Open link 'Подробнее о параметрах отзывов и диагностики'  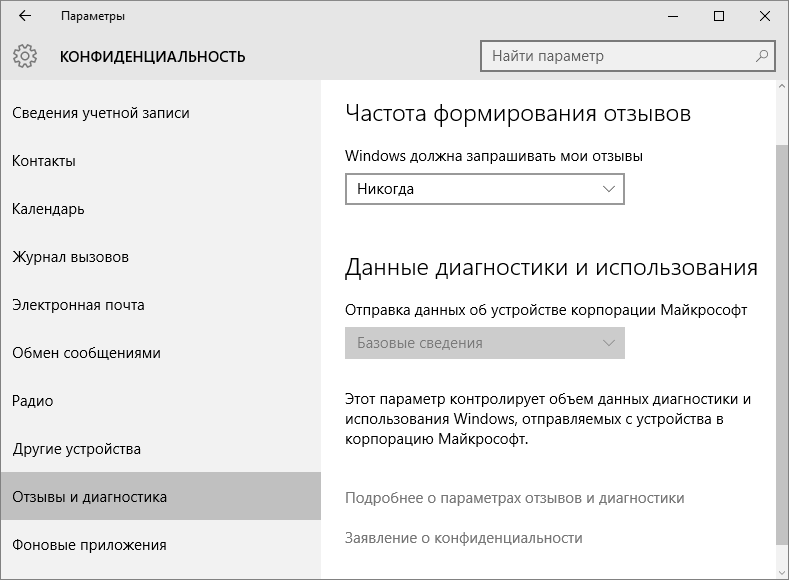click(514, 498)
